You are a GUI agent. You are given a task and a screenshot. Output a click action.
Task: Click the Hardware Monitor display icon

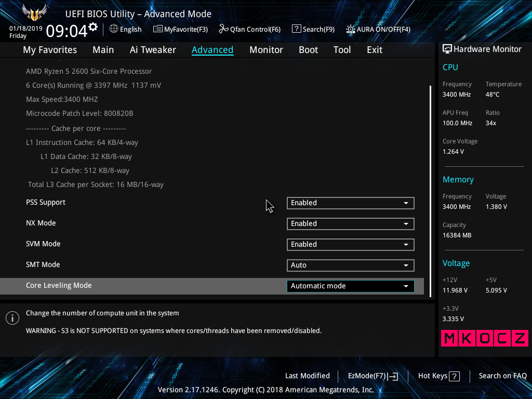447,49
